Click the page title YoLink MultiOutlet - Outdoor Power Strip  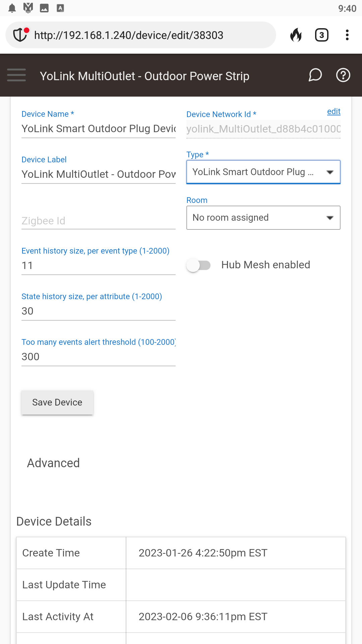pos(144,76)
